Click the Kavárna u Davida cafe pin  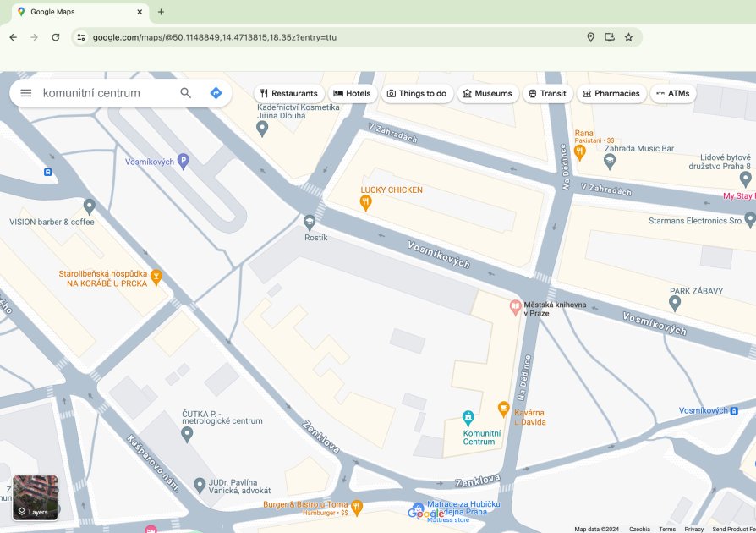(x=503, y=409)
